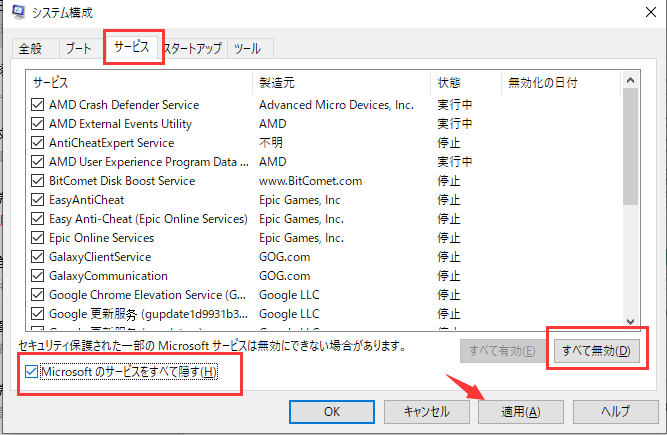
Task: Toggle the AntiCheatExpert Service checkbox
Action: click(38, 143)
